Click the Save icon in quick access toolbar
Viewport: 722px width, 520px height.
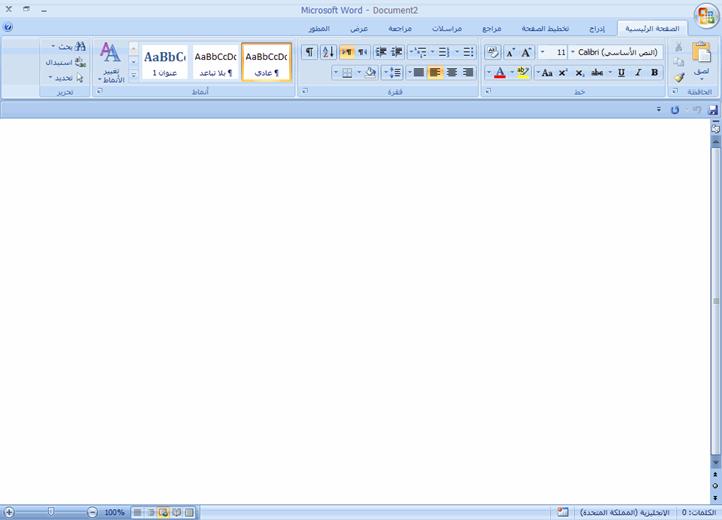pos(713,110)
